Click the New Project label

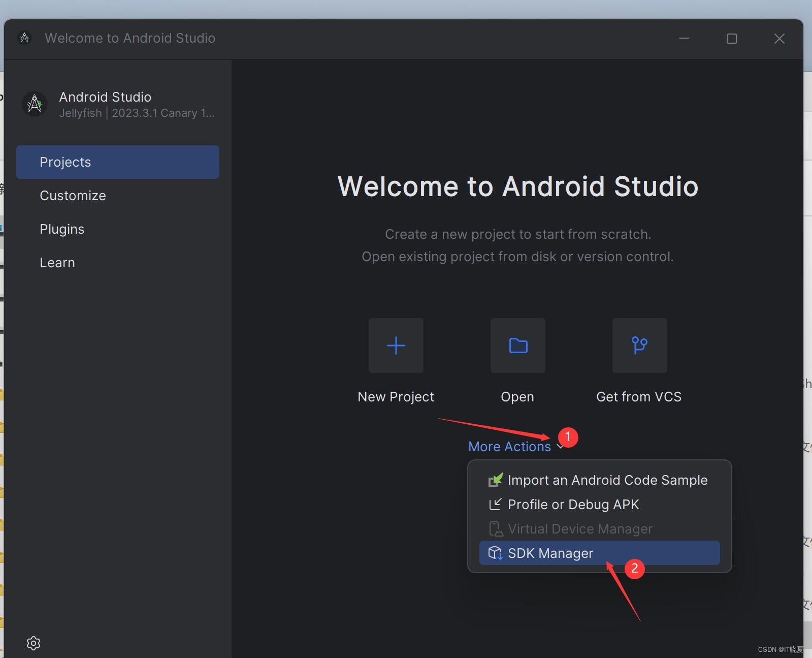(396, 397)
